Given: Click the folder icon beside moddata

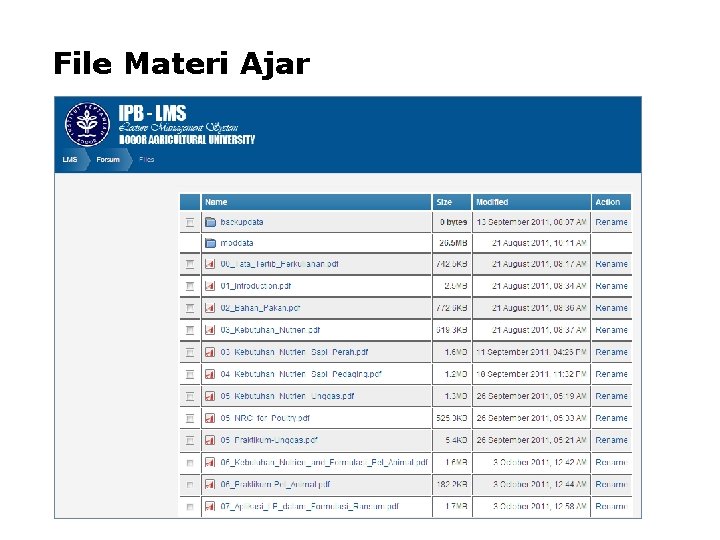Looking at the screenshot, I should coord(210,243).
